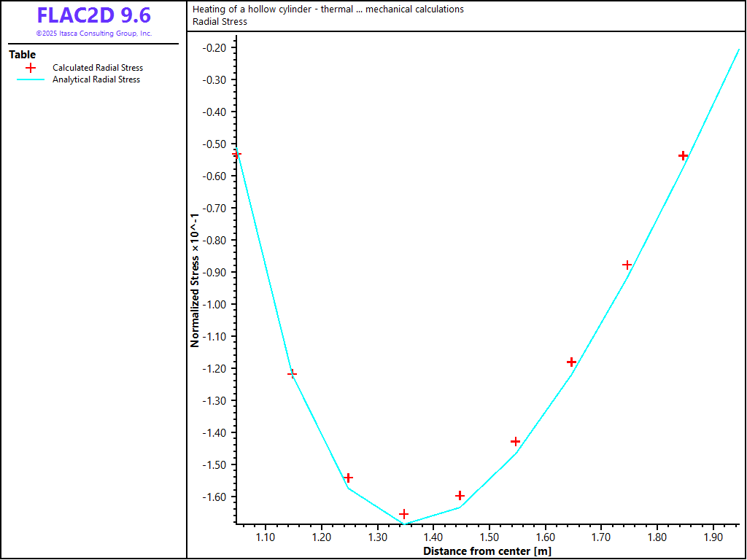Viewport: 747px width, 560px height.
Task: Click the Itasca Consulting Group copyright text
Action: (93, 34)
